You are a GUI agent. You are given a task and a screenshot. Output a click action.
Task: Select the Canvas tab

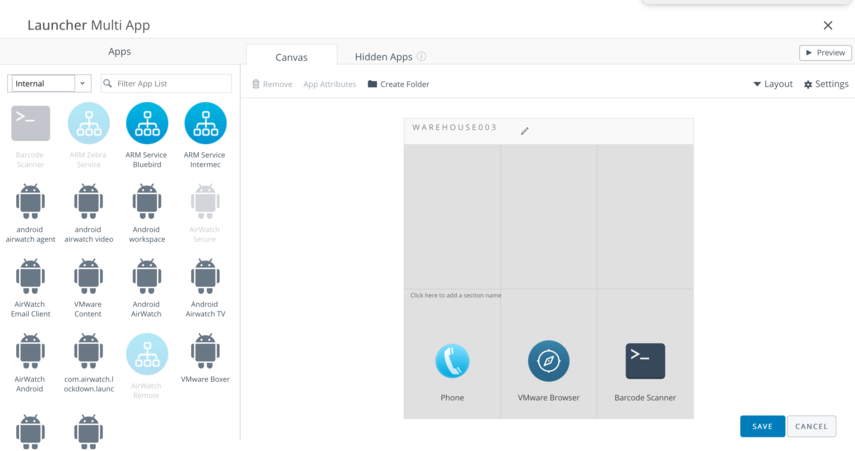click(x=291, y=57)
